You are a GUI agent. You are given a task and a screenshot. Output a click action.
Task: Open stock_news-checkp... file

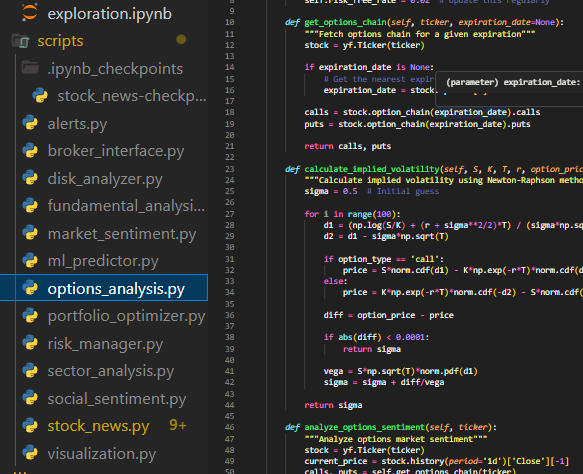coord(132,96)
